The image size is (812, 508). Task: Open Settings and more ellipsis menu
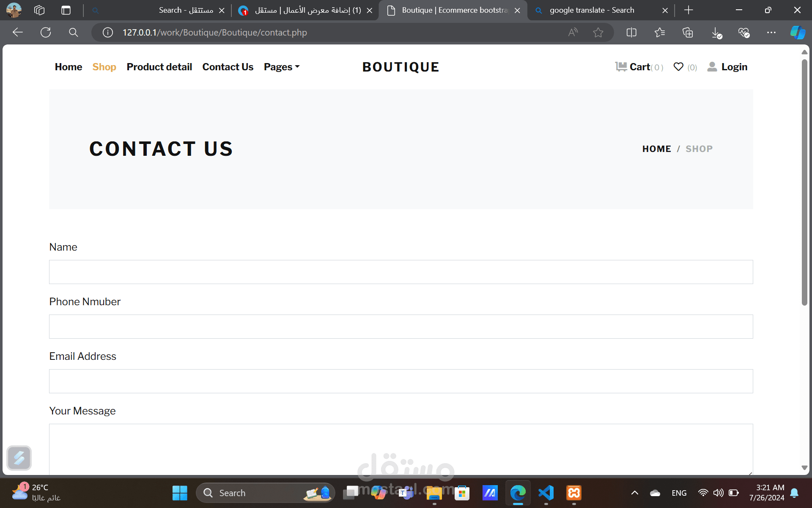coord(771,33)
